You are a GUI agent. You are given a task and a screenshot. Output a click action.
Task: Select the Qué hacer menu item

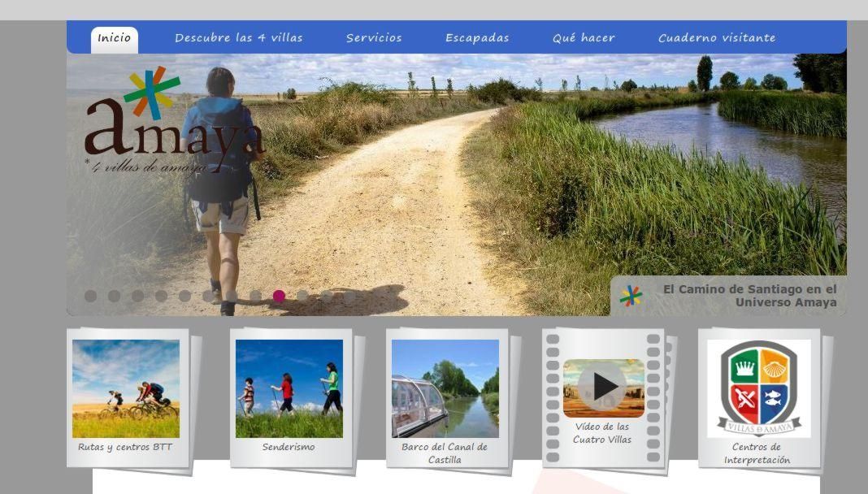[x=584, y=38]
